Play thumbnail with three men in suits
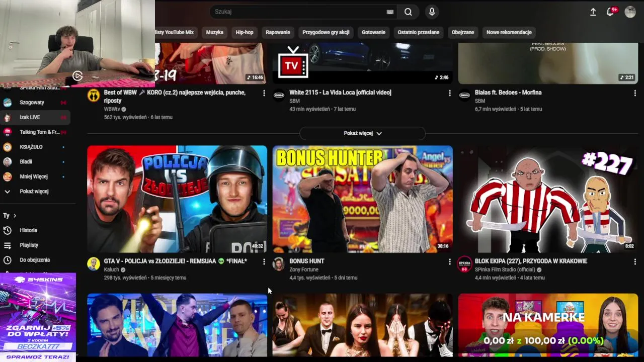 pos(177,325)
